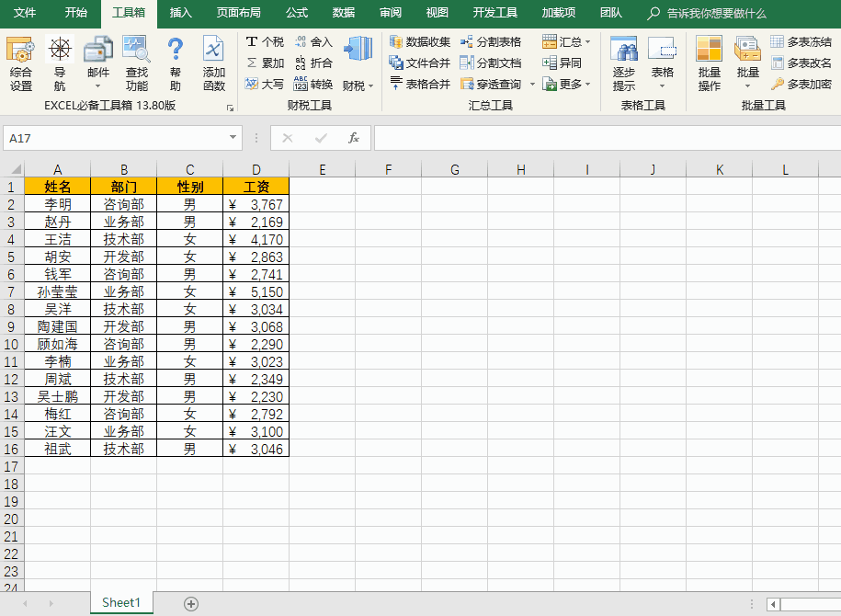Open the 综合设置 (Settings) tool
The width and height of the screenshot is (841, 616).
[20, 63]
